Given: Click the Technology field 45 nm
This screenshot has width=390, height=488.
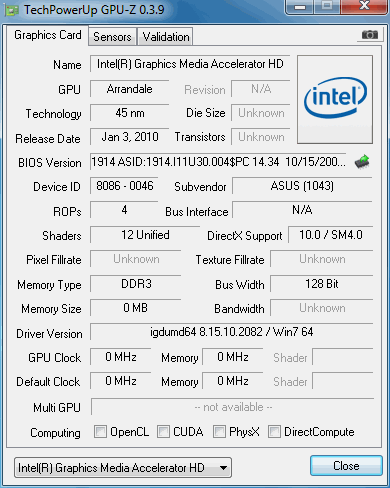Looking at the screenshot, I should click(x=129, y=113).
